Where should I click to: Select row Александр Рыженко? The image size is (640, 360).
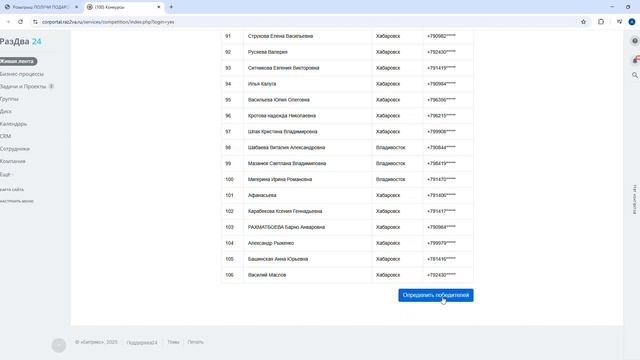[347, 243]
